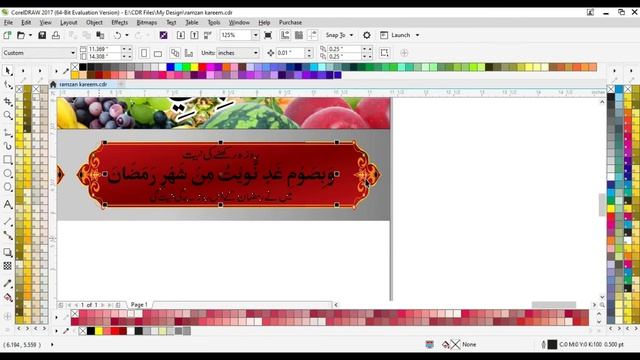Click the nudge distance field 0.01
This screenshot has height=360, width=640.
pyautogui.click(x=290, y=53)
